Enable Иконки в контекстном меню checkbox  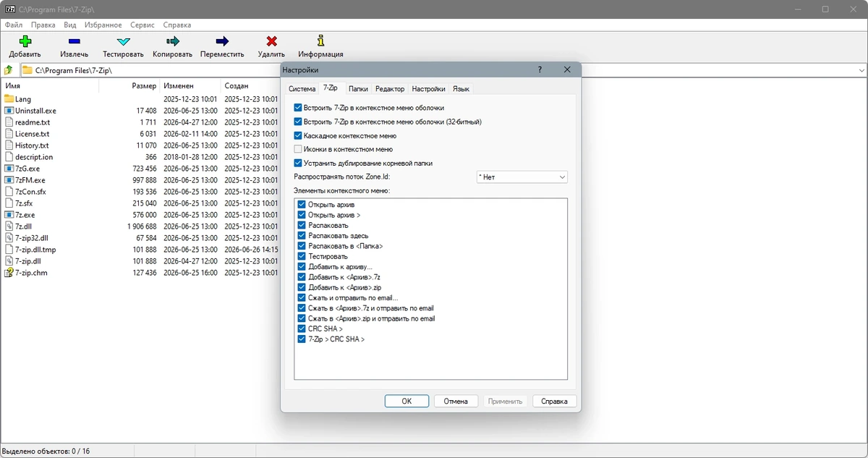[x=298, y=149]
